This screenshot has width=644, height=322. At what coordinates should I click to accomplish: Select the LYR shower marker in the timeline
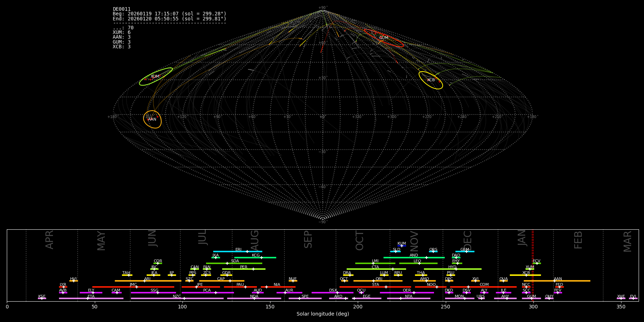click(x=63, y=287)
